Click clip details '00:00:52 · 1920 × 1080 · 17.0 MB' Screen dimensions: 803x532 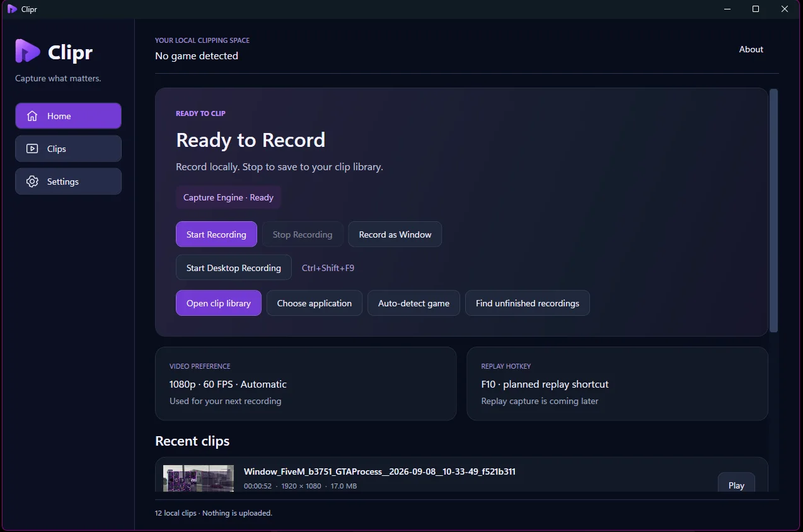[x=300, y=486]
